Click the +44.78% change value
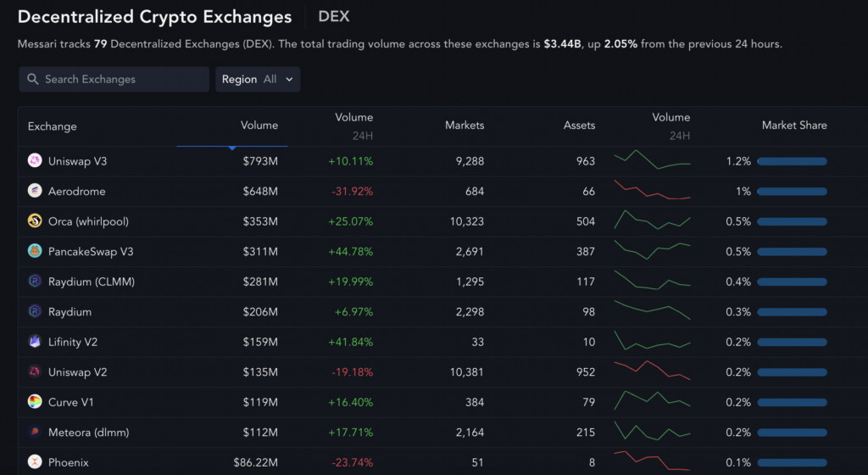This screenshot has height=475, width=868. point(350,251)
